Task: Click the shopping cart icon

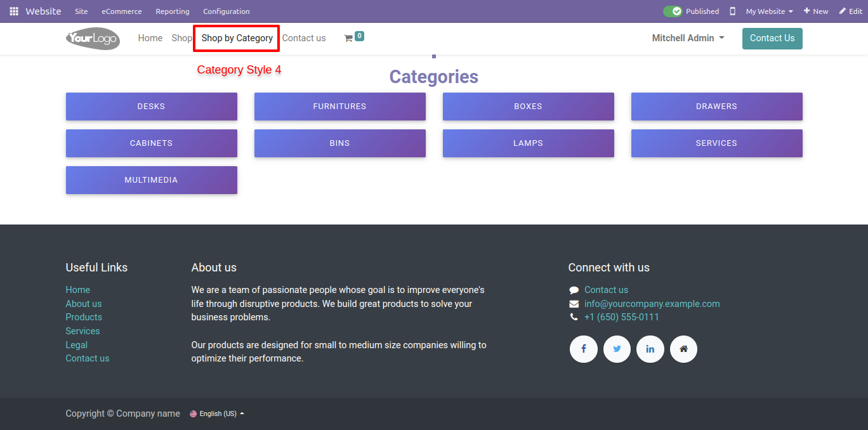Action: pos(348,38)
